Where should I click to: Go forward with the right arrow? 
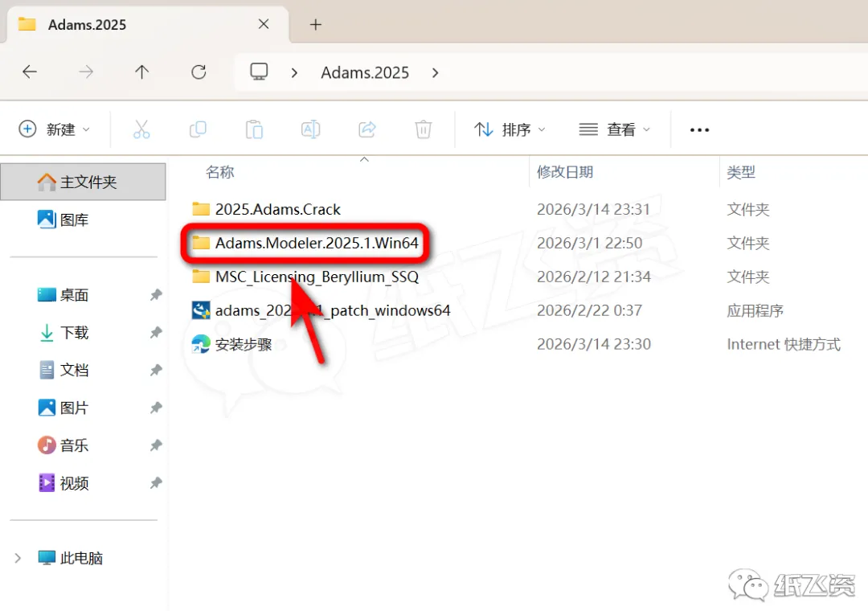86,72
